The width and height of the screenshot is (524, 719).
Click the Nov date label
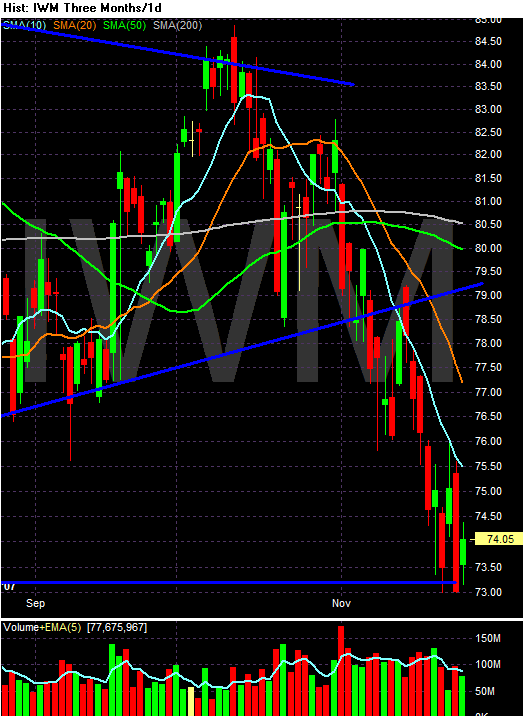pyautogui.click(x=341, y=603)
